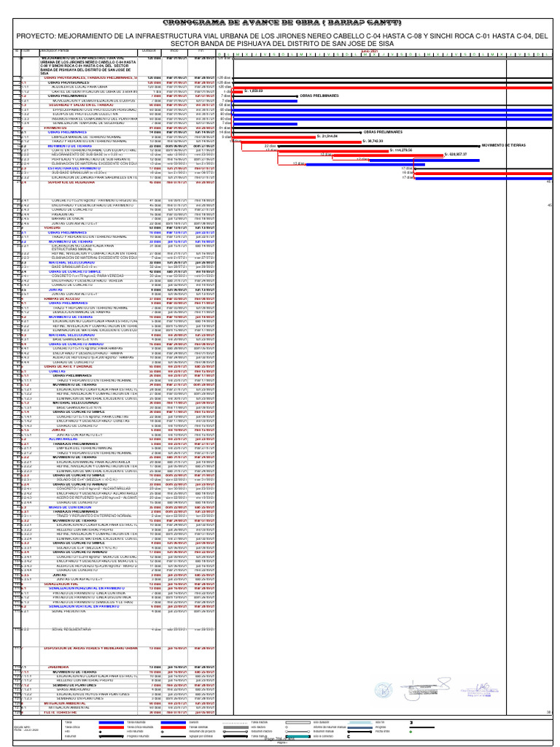Click MOVIMIENTO DE TIERRAS label in Gantt chart
560x747 pixels.
(x=504, y=145)
